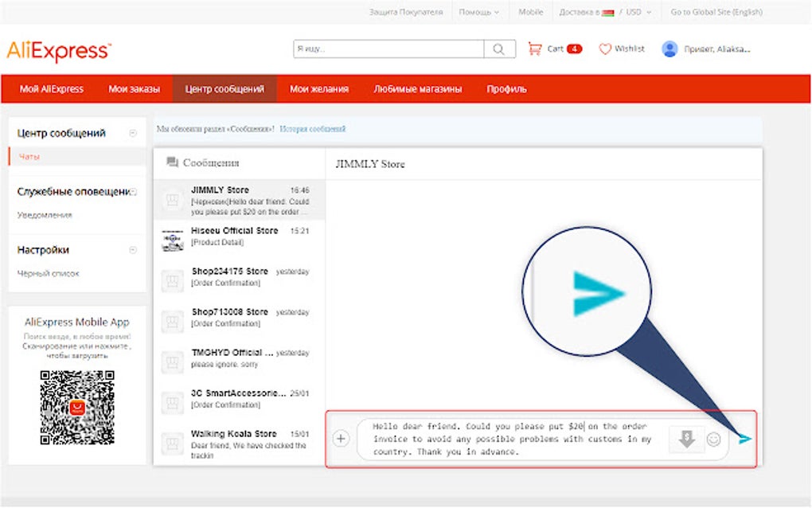
Task: Open the Hiseeu Official Store conversation
Action: pos(240,240)
